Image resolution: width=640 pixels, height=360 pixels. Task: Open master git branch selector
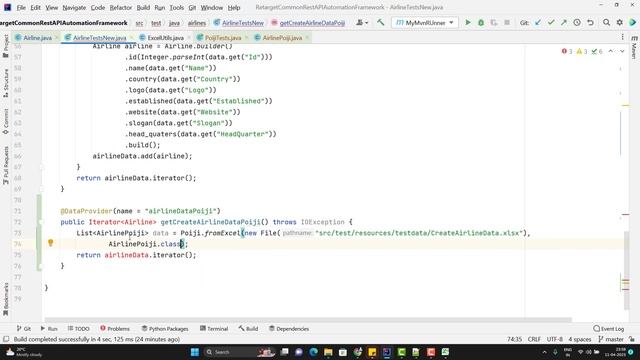[x=611, y=339]
